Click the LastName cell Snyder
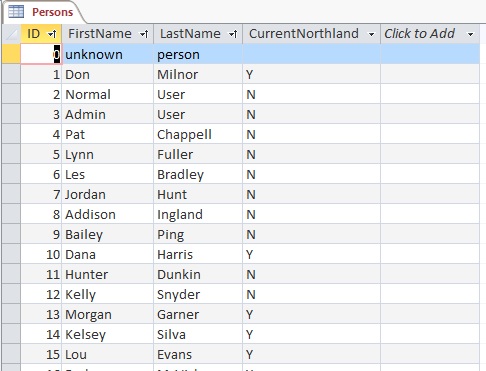 pyautogui.click(x=198, y=294)
